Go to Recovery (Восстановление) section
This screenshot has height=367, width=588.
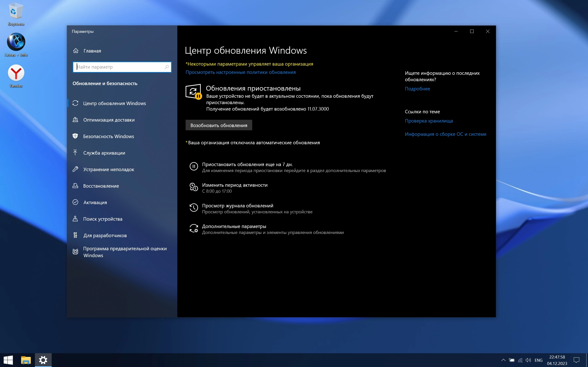coord(101,186)
